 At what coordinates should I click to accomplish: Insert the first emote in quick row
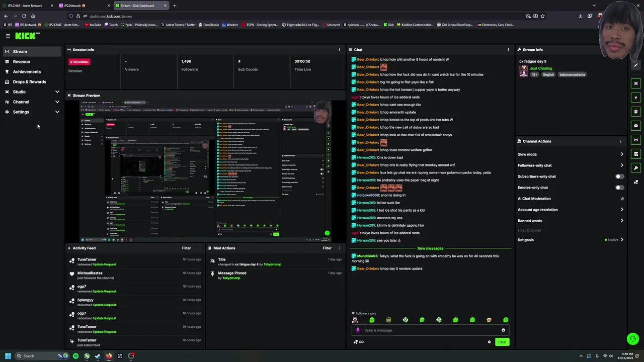355,320
